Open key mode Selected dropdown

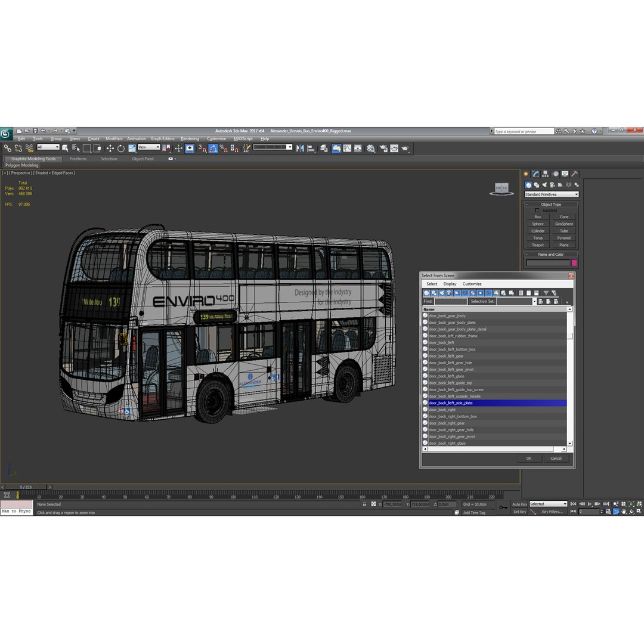[x=548, y=504]
